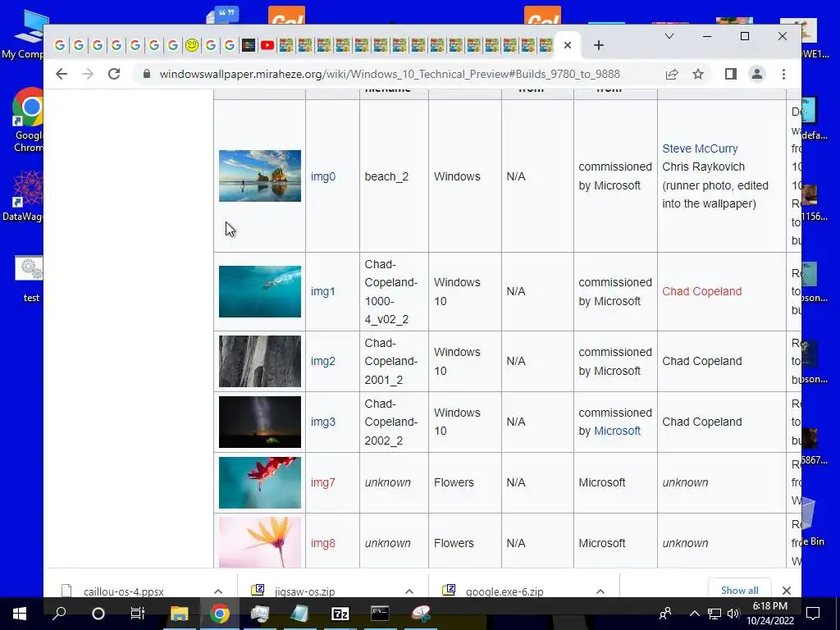The image size is (840, 630).
Task: Follow Microsoft link in img3 row
Action: pyautogui.click(x=617, y=431)
